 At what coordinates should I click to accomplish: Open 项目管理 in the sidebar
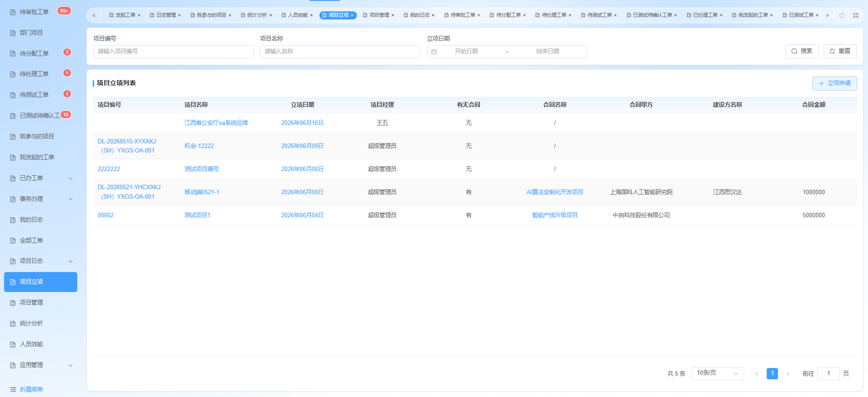pyautogui.click(x=41, y=303)
